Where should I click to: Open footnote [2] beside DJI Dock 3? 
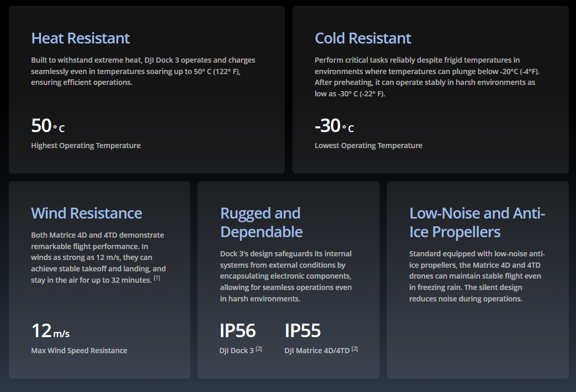(x=259, y=349)
